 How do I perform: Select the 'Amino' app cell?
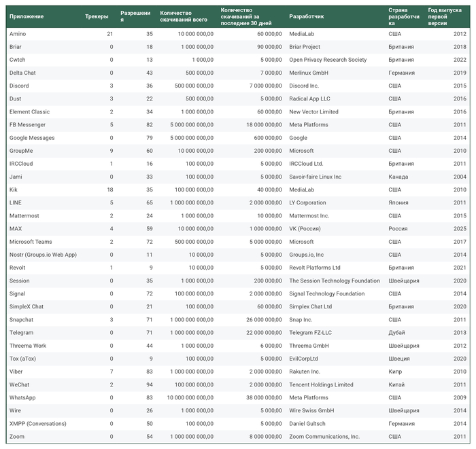[x=18, y=34]
